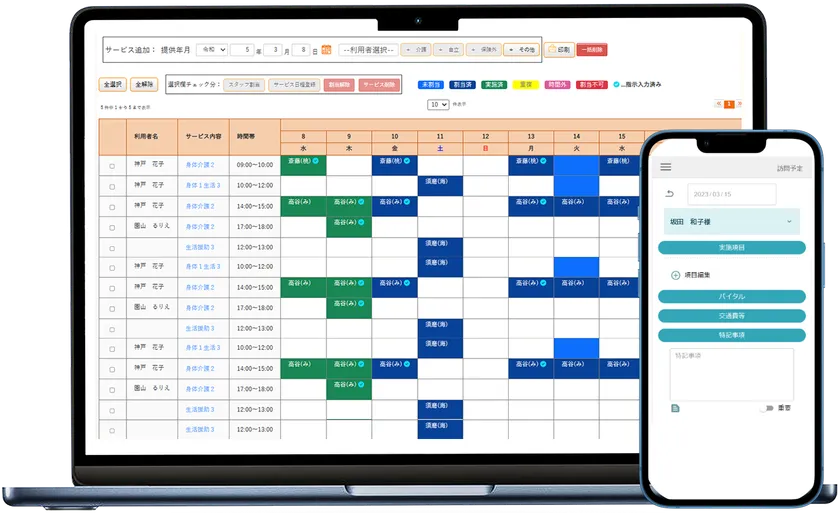Viewport: 840px width, 513px height.
Task: Click check icon in 斎藤(桃) cell day 8
Action: (x=316, y=161)
